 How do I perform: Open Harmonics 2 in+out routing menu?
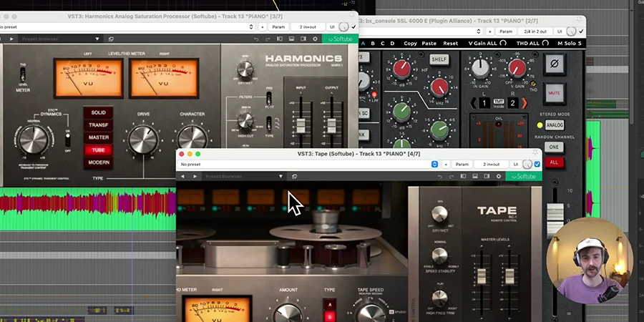tap(308, 27)
